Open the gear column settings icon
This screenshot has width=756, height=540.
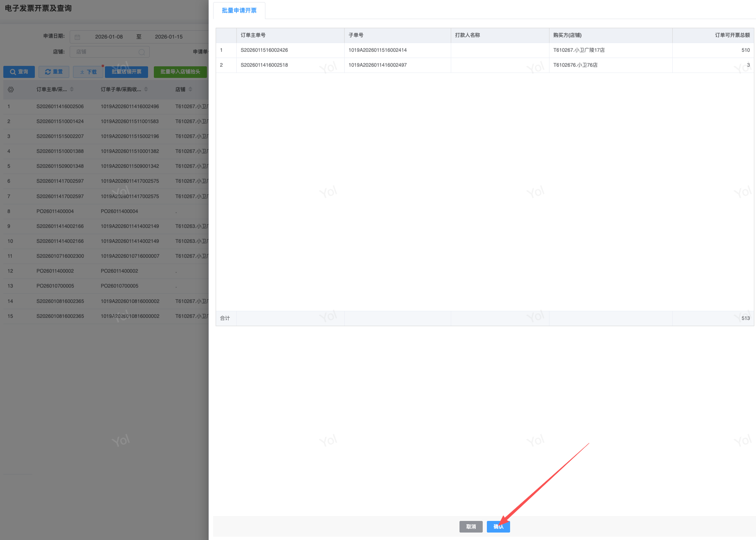(11, 90)
